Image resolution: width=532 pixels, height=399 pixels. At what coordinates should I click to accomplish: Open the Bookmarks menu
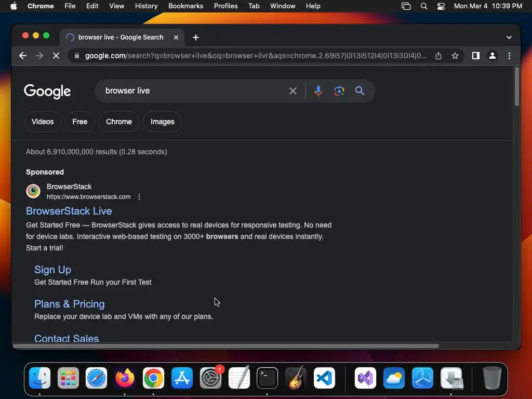pyautogui.click(x=186, y=6)
